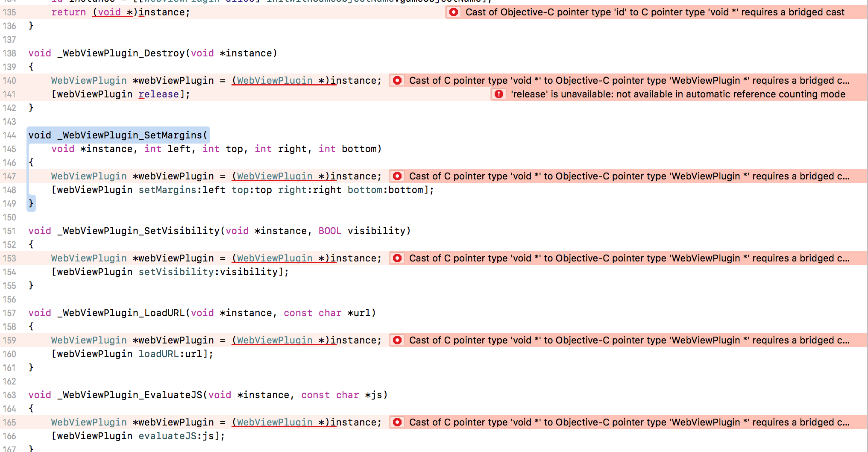Click the error icon on line 135
The width and height of the screenshot is (868, 452).
[x=454, y=12]
